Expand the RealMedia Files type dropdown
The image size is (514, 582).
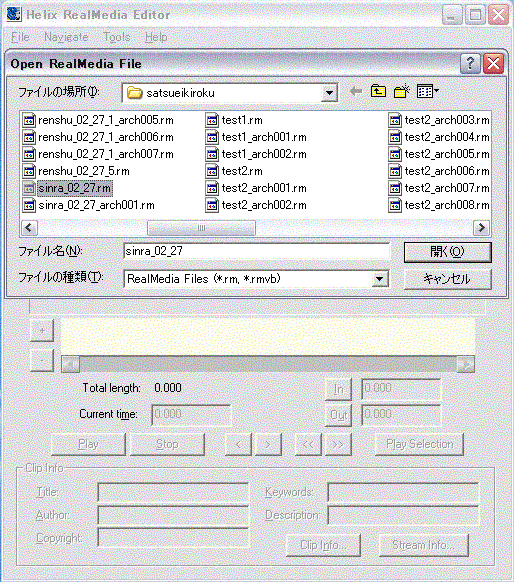point(379,279)
